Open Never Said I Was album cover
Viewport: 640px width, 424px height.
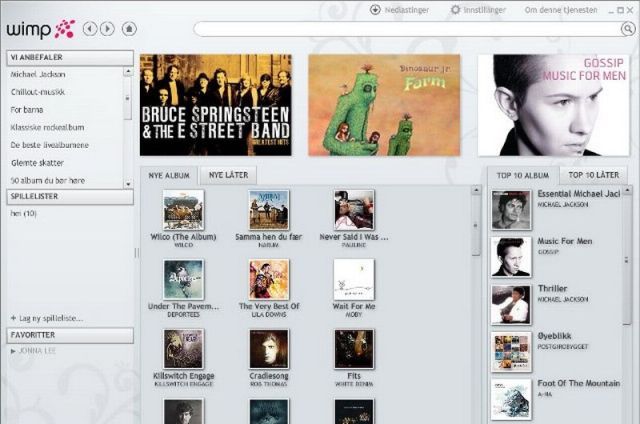(x=353, y=210)
